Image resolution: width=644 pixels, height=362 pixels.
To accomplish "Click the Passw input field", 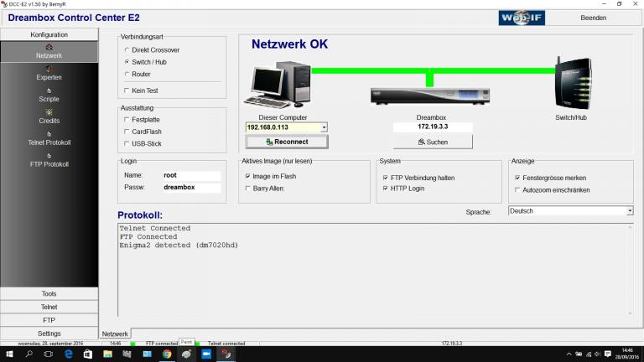I will click(x=191, y=187).
